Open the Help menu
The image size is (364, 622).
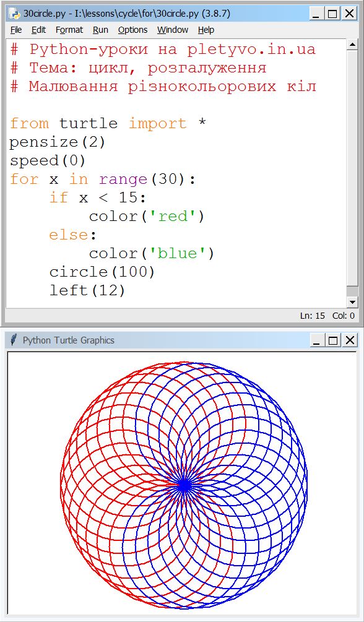tap(206, 30)
